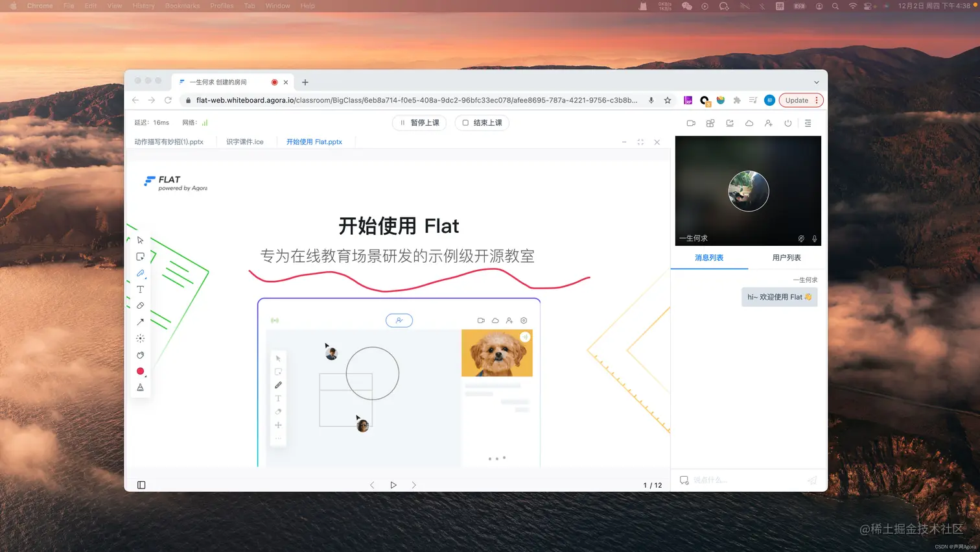Open the browser tab dropdown chevron

(x=817, y=82)
